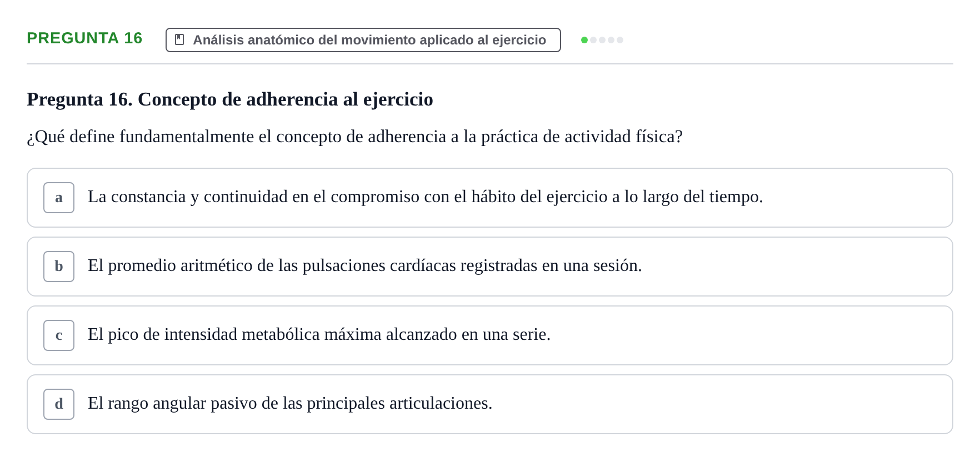Screen dimensions: 980x462
Task: Open the Análisis anatómico del movimiento tag
Action: click(363, 40)
